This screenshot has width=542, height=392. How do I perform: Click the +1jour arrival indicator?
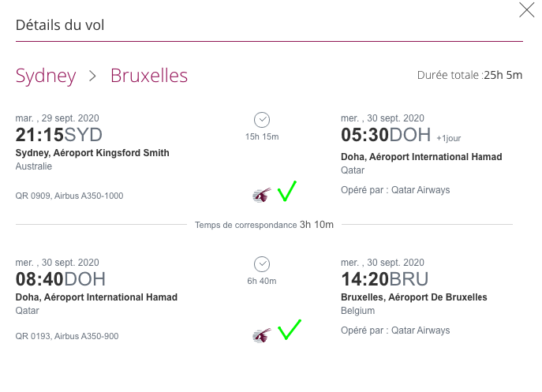pyautogui.click(x=448, y=138)
